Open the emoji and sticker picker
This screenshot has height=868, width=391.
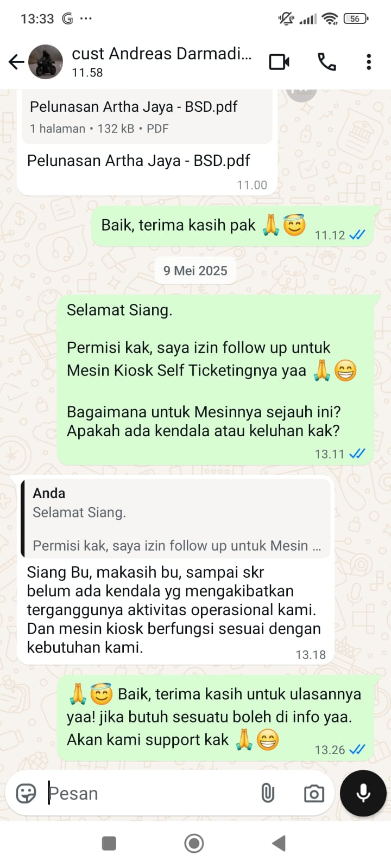click(26, 793)
